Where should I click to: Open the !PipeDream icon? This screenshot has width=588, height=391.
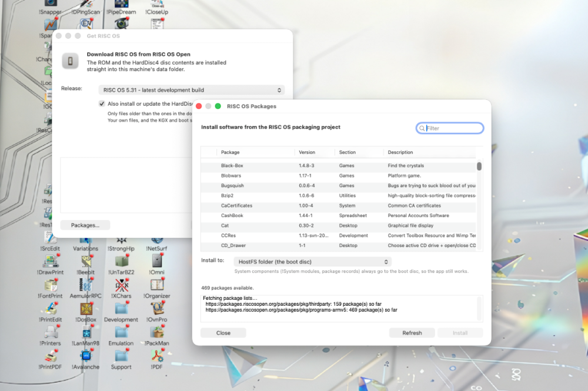[121, 4]
